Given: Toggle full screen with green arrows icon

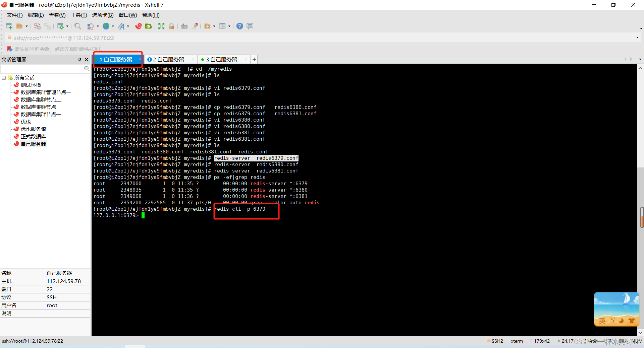Looking at the screenshot, I should pos(161,26).
